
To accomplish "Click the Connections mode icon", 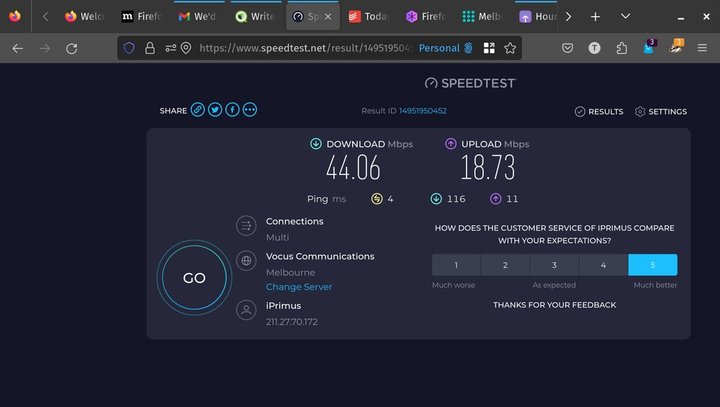I will pos(246,226).
